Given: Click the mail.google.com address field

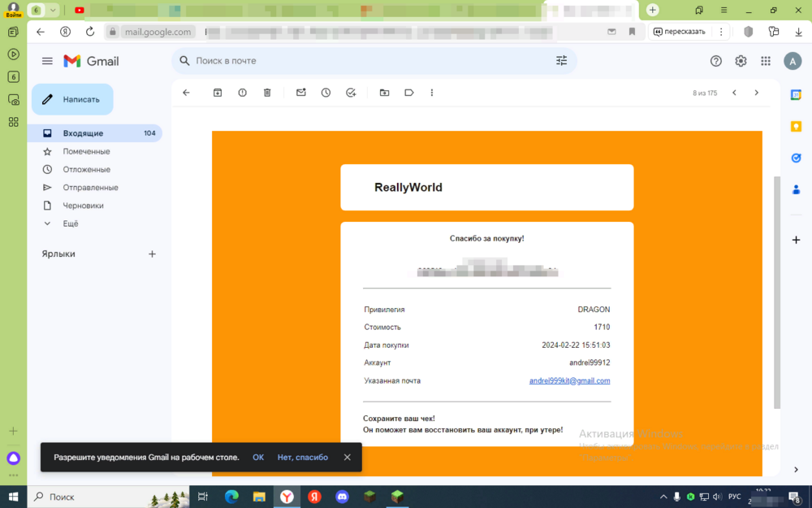Looking at the screenshot, I should click(158, 32).
